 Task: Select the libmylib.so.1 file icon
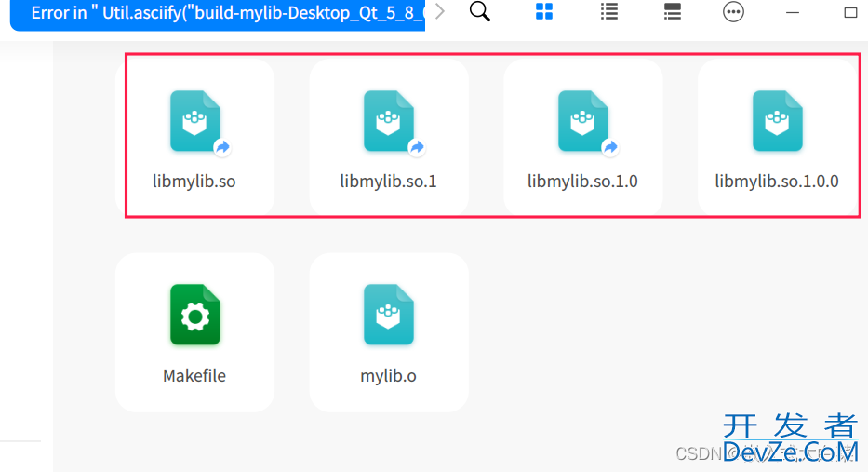pyautogui.click(x=390, y=121)
